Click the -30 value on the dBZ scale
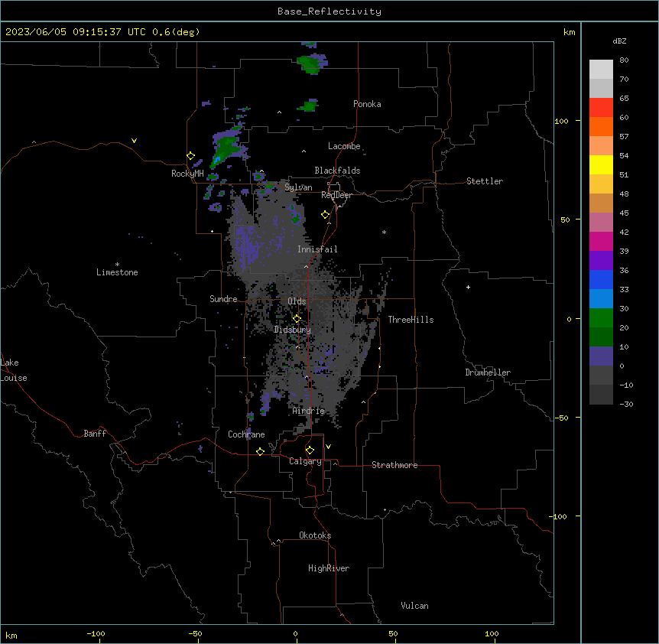The height and width of the screenshot is (644, 659). pyautogui.click(x=626, y=404)
